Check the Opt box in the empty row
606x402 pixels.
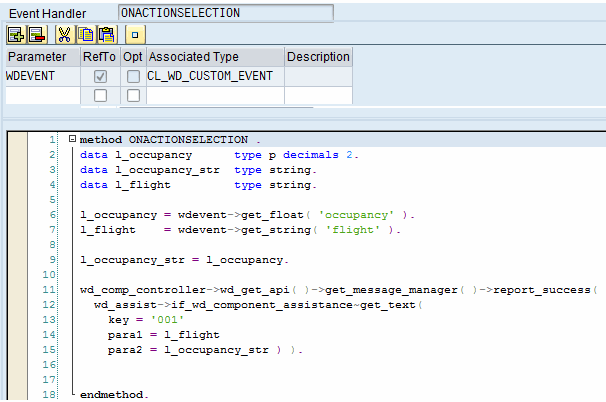point(133,96)
